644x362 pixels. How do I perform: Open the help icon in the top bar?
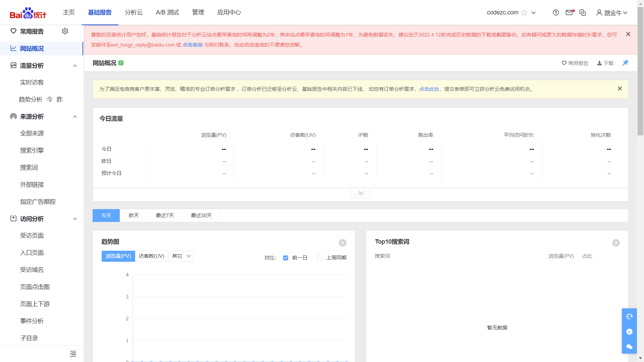[x=556, y=12]
